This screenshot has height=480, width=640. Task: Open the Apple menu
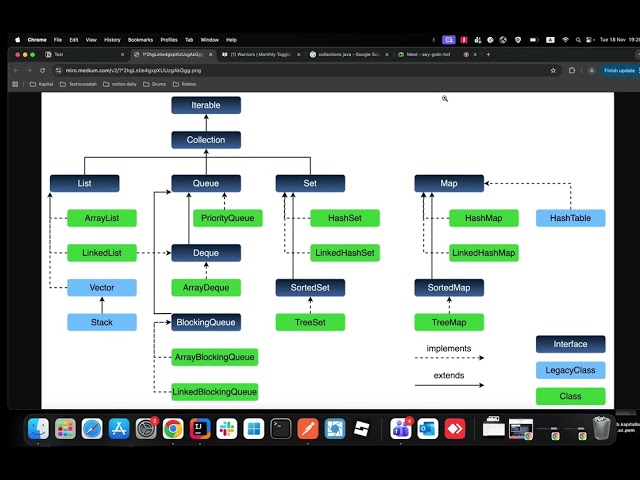tap(18, 40)
